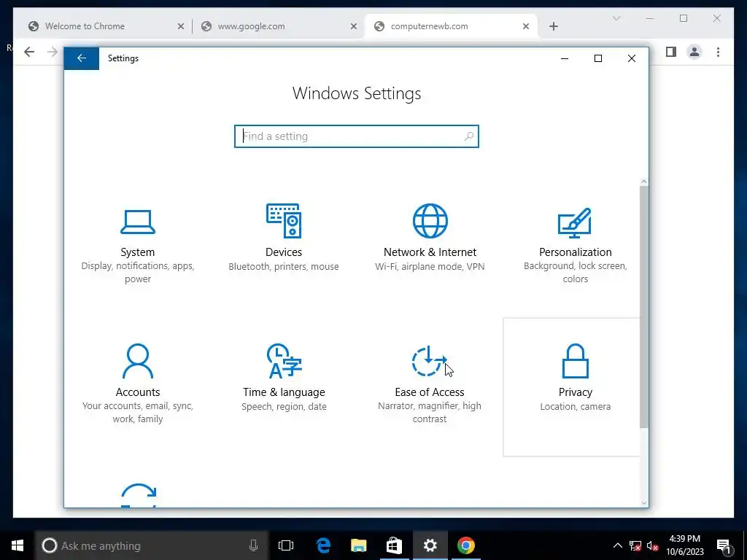Click the 'Bluetooth, printers, mouse' description
This screenshot has height=560, width=747.
tap(284, 267)
